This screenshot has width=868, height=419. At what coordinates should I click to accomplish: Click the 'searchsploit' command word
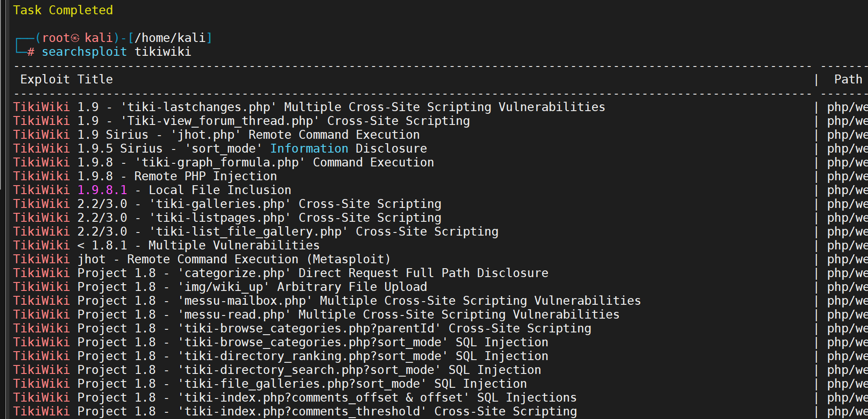pyautogui.click(x=84, y=52)
